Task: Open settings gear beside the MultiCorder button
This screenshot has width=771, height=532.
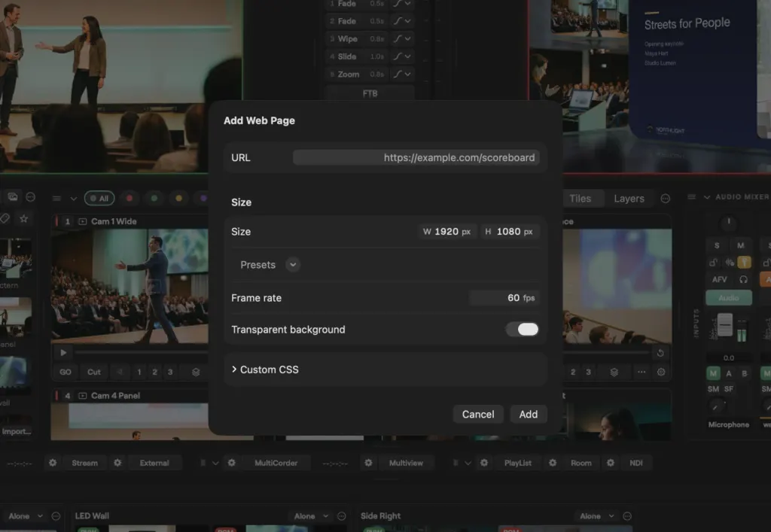Action: coord(232,463)
